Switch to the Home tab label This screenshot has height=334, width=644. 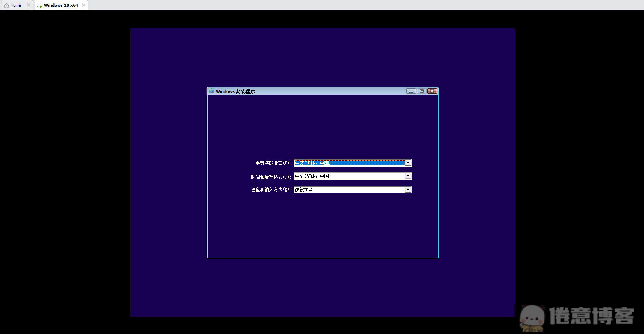click(x=16, y=5)
